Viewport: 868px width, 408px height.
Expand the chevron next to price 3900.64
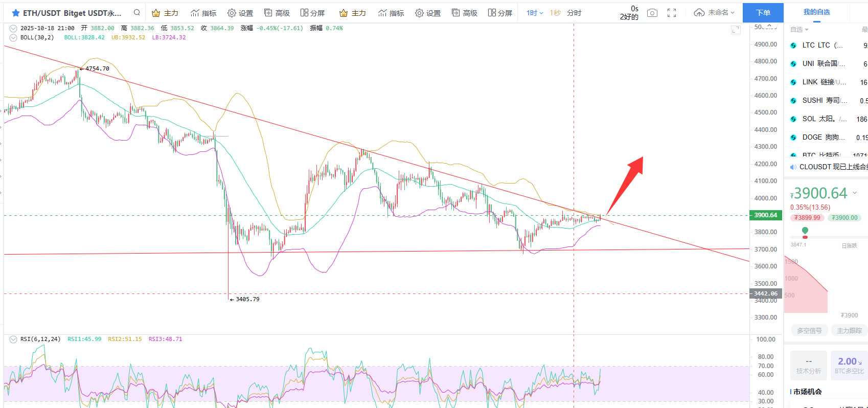855,193
